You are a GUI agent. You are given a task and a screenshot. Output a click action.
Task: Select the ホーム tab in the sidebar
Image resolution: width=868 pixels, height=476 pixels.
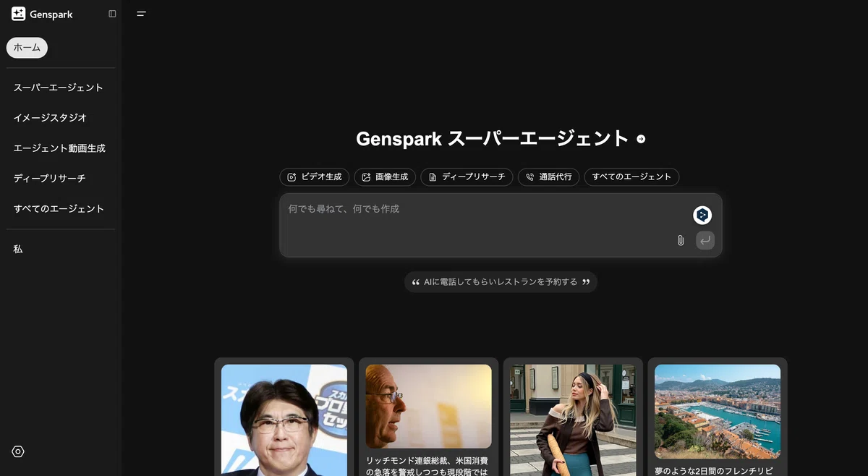tap(27, 48)
